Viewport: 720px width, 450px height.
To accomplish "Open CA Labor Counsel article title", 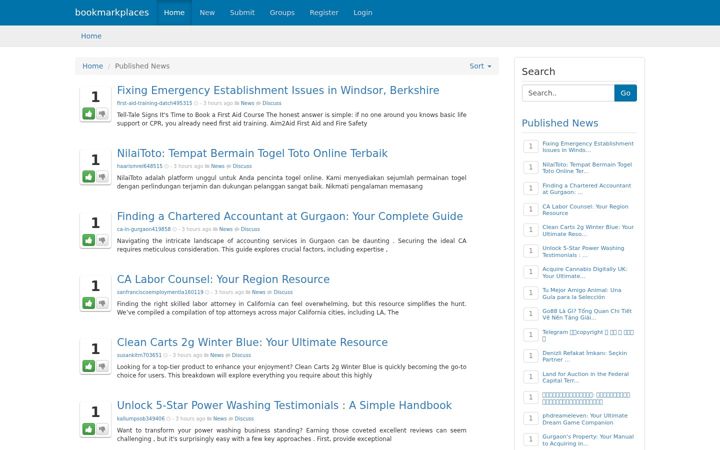I will pyautogui.click(x=223, y=279).
